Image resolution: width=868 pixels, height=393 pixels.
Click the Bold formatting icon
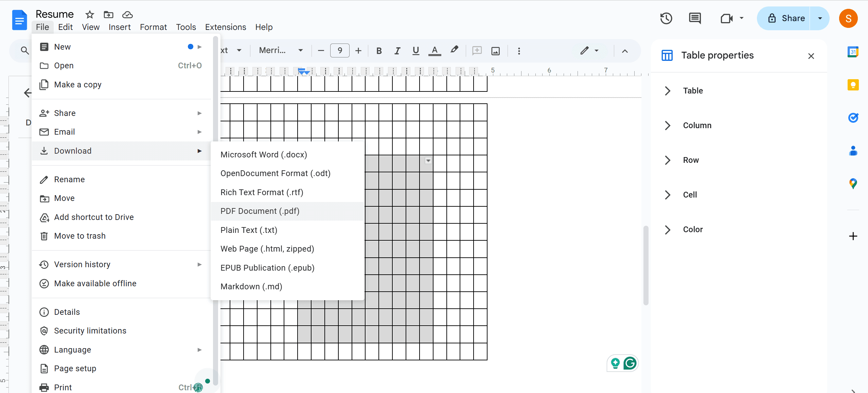coord(379,51)
